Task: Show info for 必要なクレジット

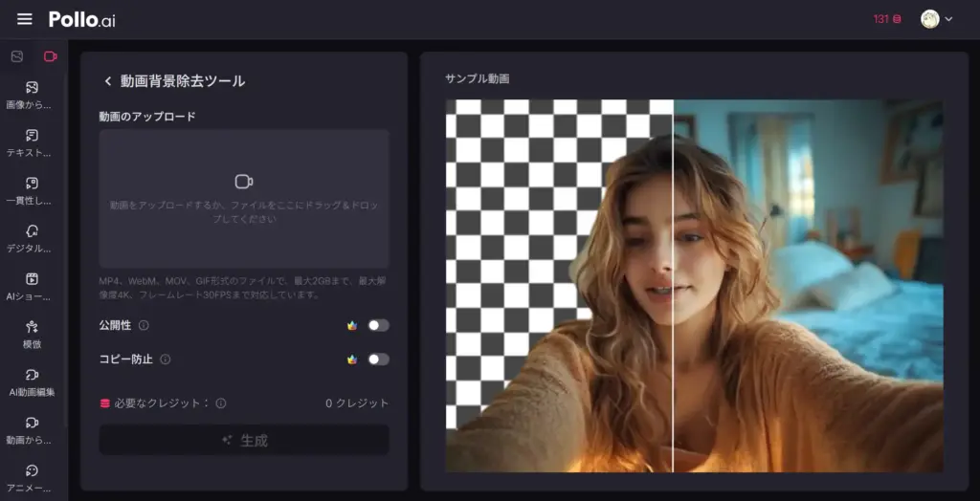Action: [221, 403]
